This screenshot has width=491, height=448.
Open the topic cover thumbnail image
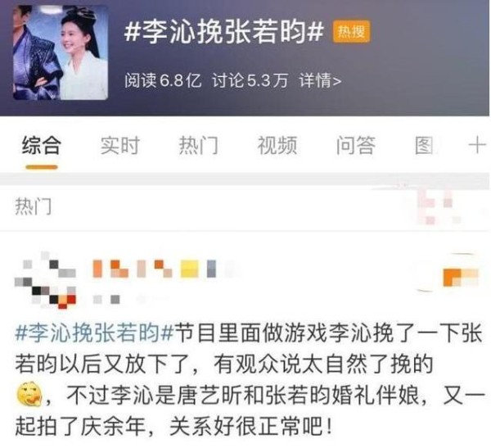pos(61,52)
